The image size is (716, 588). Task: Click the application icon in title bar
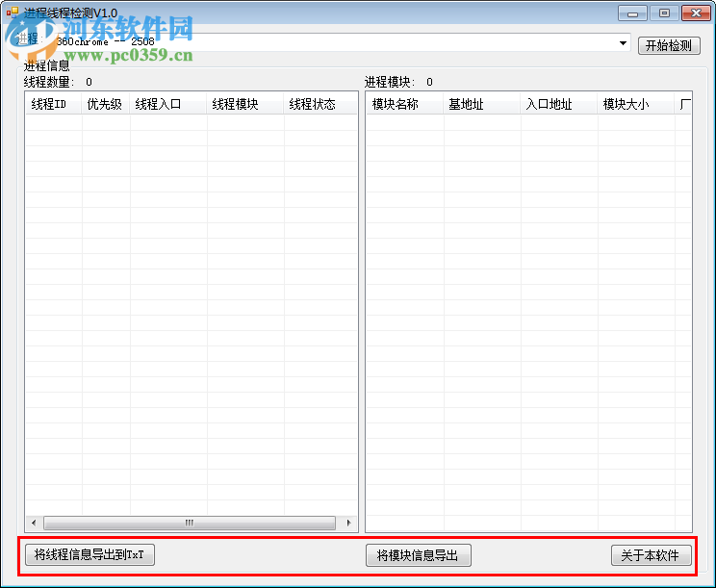pos(13,13)
